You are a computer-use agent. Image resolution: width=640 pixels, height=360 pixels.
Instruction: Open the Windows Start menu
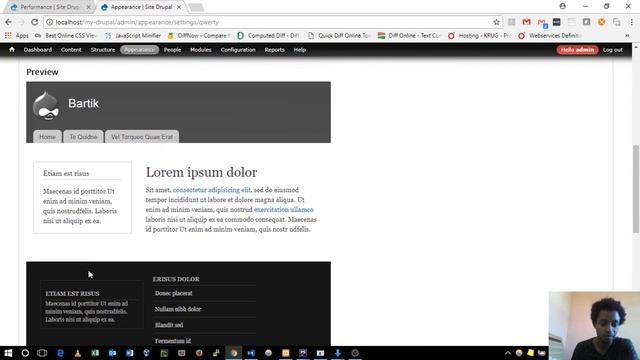8,353
